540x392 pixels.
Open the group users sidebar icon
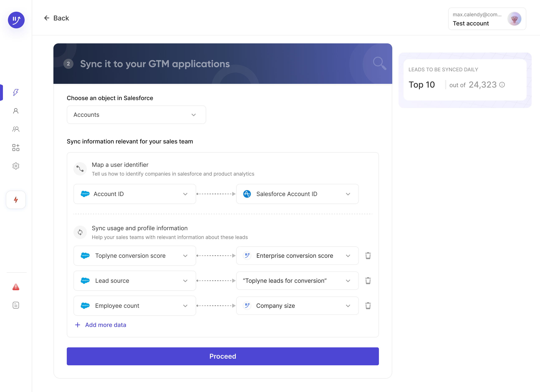click(x=16, y=129)
